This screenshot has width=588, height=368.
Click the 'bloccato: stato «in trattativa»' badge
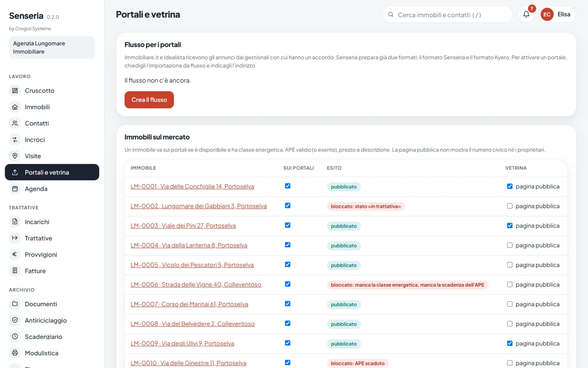(x=366, y=206)
